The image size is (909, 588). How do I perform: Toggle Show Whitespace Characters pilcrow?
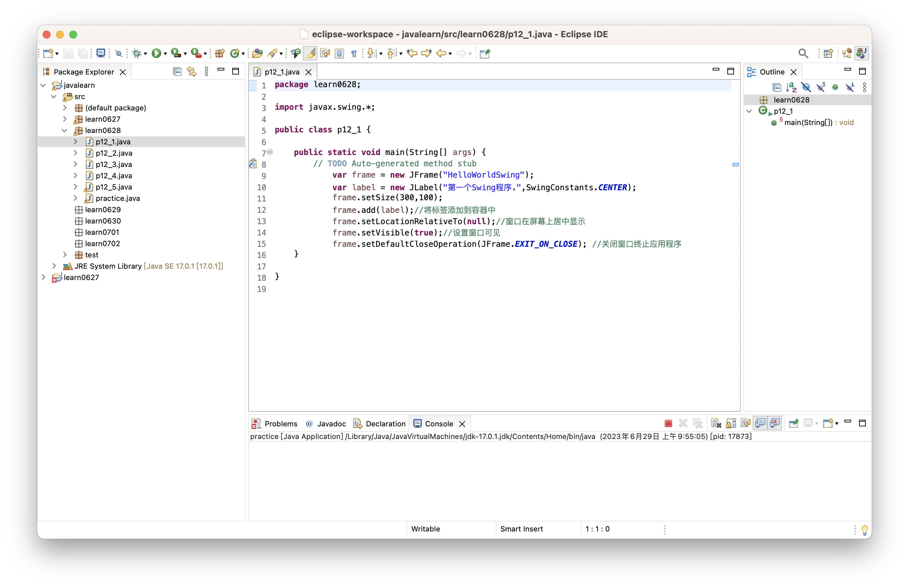click(354, 54)
